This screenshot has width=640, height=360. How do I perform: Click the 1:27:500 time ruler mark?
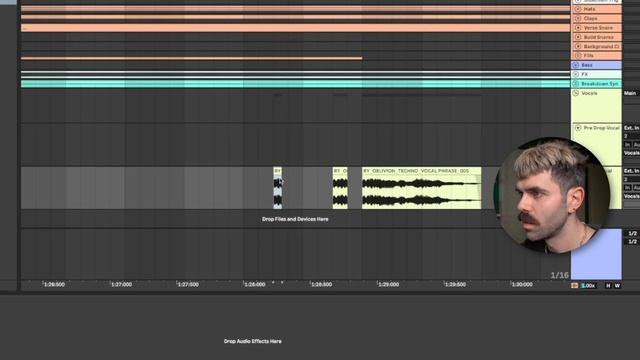pyautogui.click(x=188, y=284)
